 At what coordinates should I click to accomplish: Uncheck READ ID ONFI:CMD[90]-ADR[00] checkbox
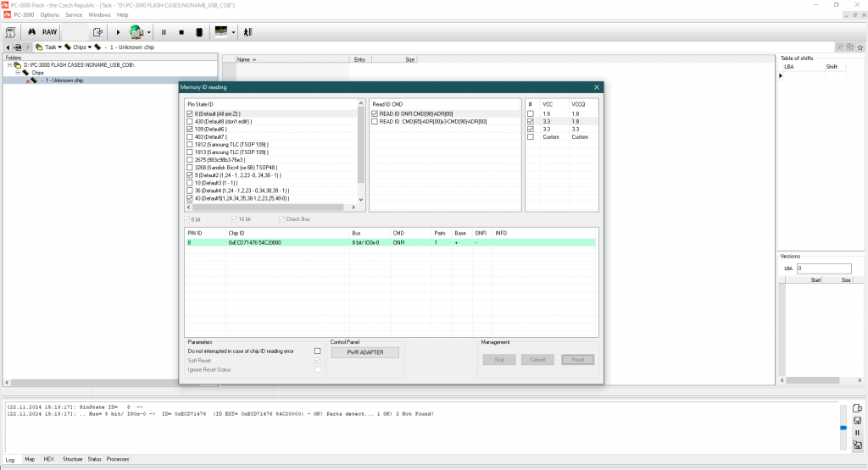(375, 113)
